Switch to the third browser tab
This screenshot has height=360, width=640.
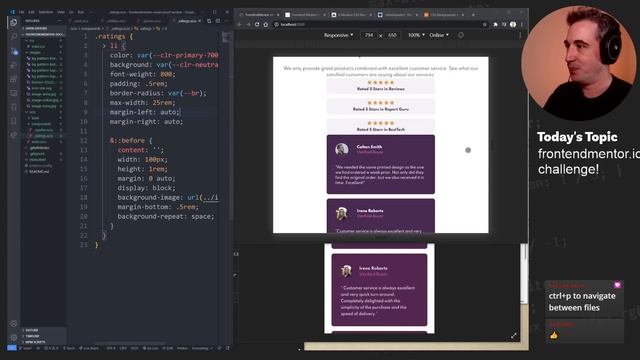click(351, 15)
